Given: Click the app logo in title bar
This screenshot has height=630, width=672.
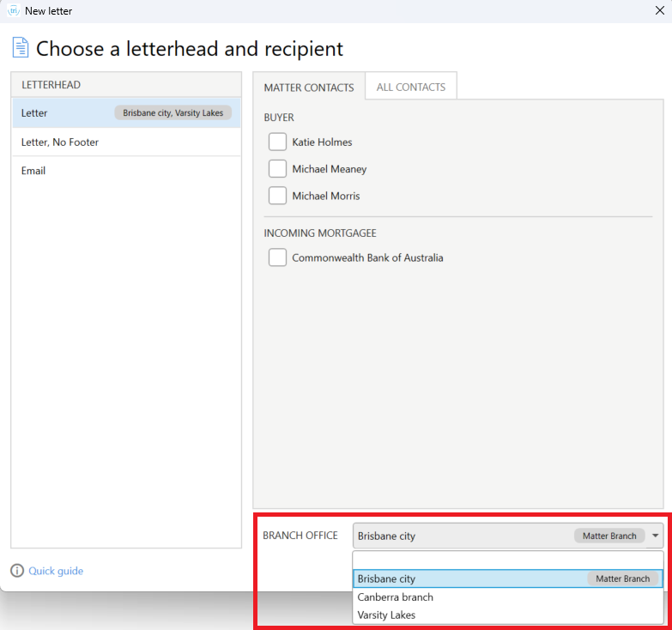Looking at the screenshot, I should pyautogui.click(x=13, y=10).
